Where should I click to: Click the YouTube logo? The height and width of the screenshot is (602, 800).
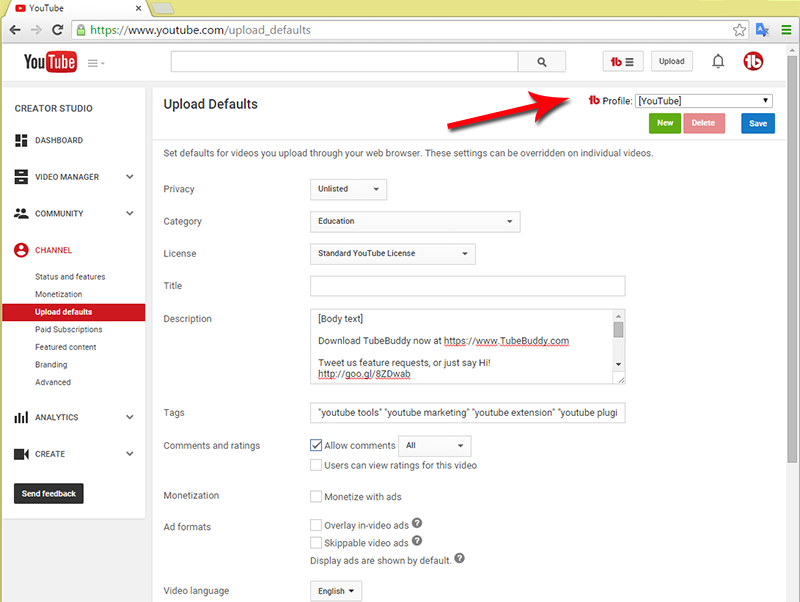(x=50, y=62)
